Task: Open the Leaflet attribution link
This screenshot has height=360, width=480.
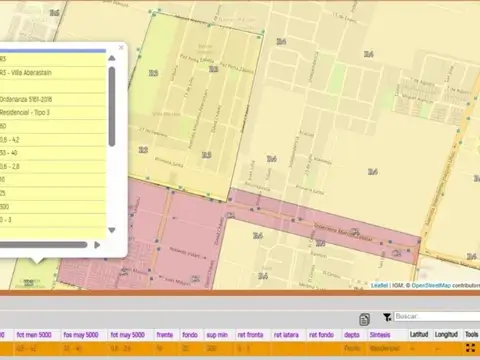Action: (379, 285)
